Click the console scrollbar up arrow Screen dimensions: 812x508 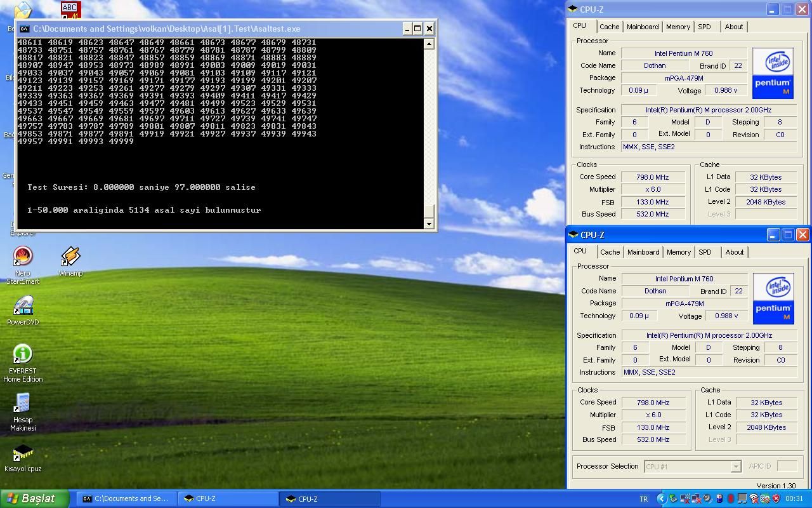pos(429,44)
